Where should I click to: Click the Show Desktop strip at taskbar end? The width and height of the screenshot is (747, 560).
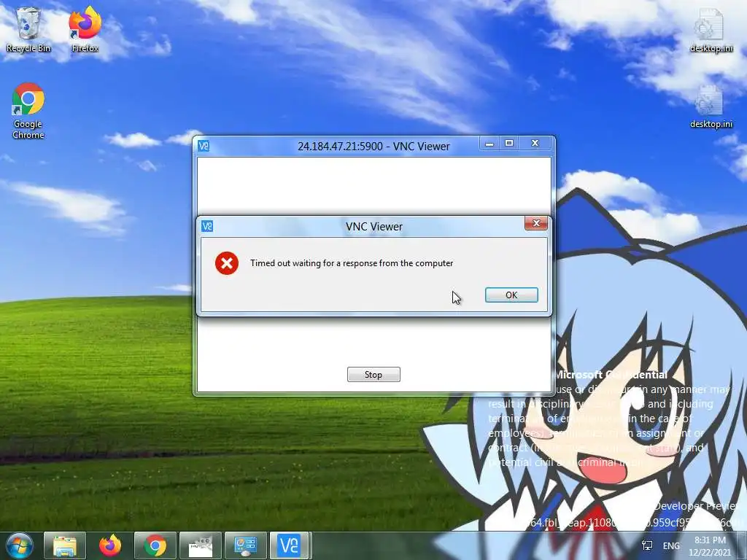point(742,545)
